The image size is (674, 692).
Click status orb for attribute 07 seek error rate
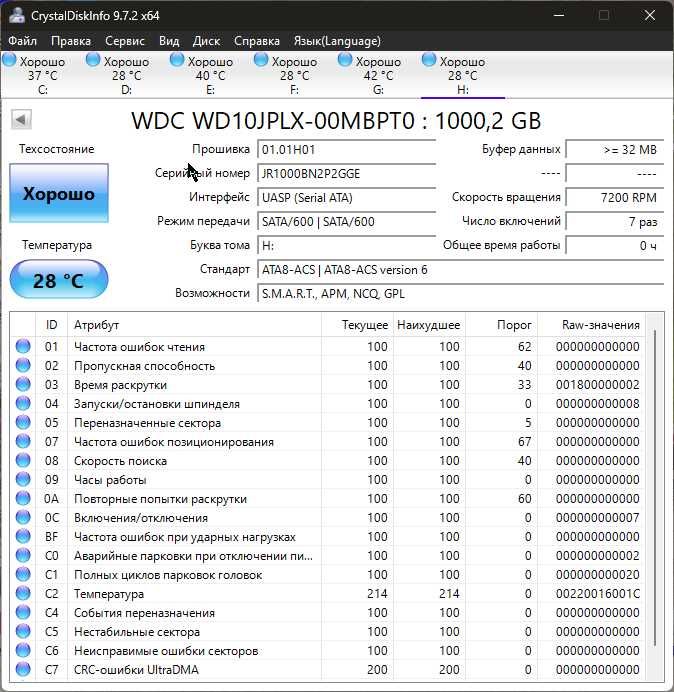pos(23,441)
